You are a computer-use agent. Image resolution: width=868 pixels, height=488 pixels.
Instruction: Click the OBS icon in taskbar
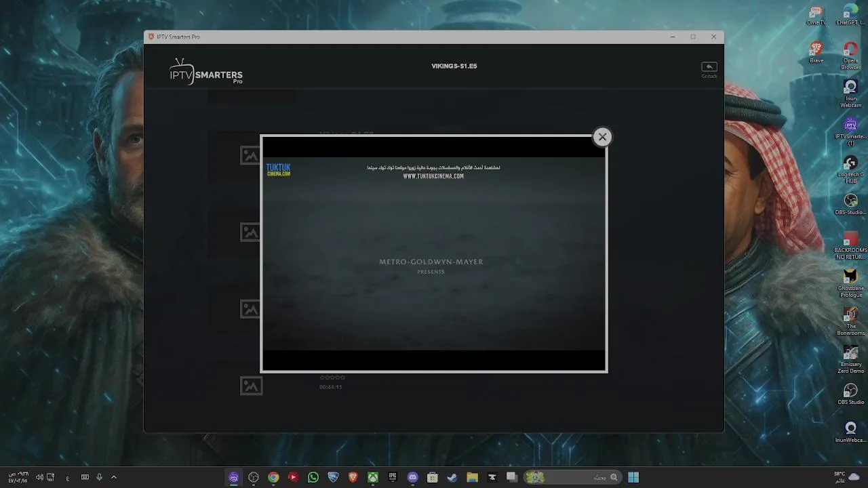coord(254,477)
